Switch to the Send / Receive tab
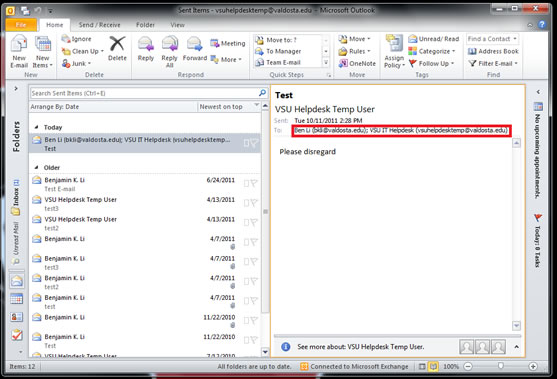The image size is (557, 379). click(x=99, y=25)
